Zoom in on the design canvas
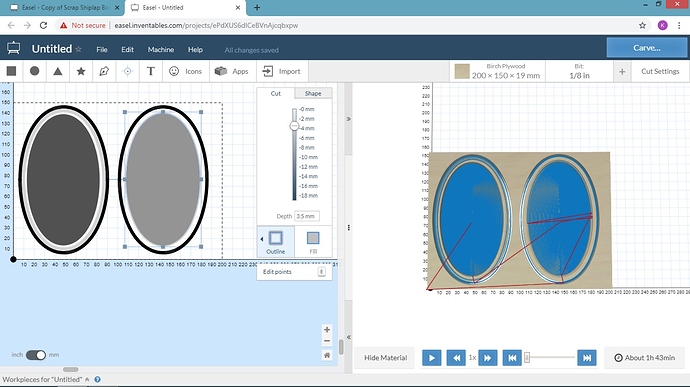Viewport: 690px width, 387px height. [327, 329]
